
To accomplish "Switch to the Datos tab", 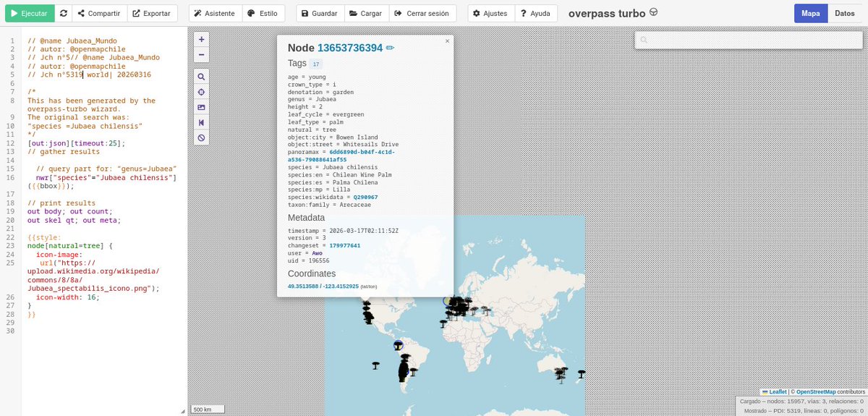I will point(845,13).
